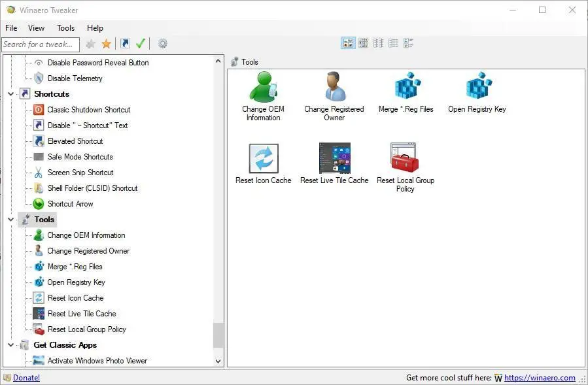Click the tree scrollbar up arrow

[x=218, y=61]
